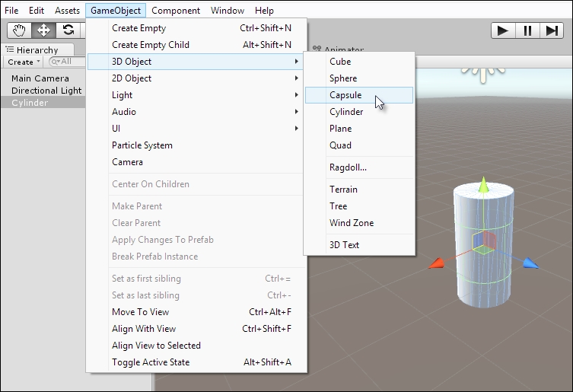Create a Particle System

point(196,145)
